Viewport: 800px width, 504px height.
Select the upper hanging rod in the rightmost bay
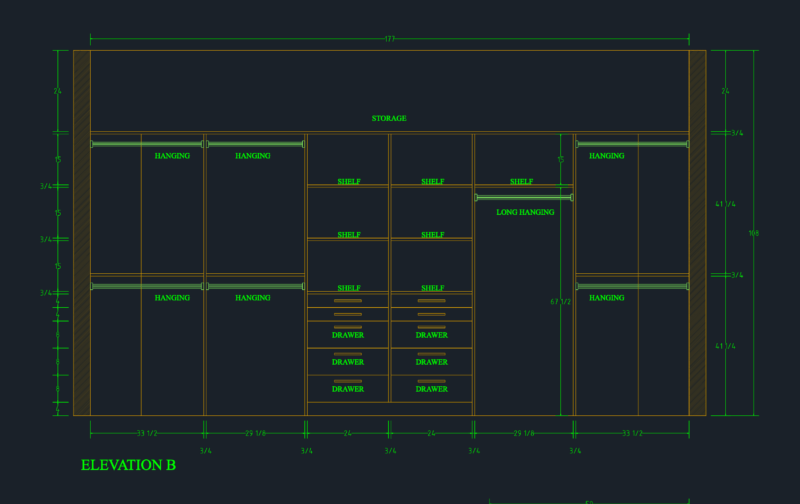pyautogui.click(x=633, y=144)
